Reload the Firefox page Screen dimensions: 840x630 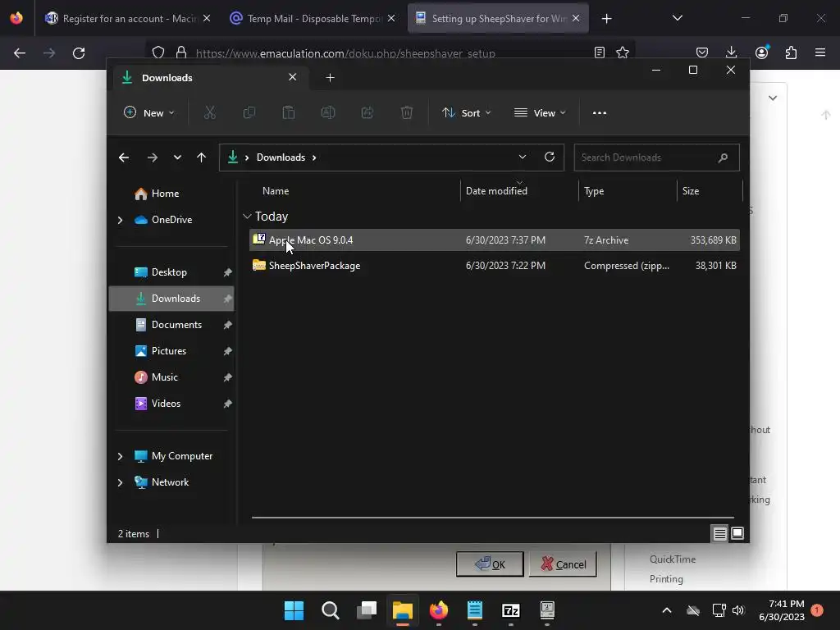79,53
